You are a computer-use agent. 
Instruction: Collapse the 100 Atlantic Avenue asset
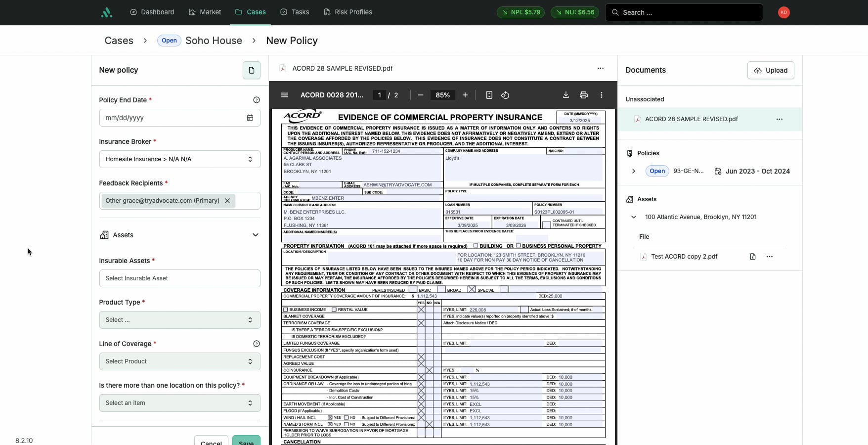(x=633, y=217)
